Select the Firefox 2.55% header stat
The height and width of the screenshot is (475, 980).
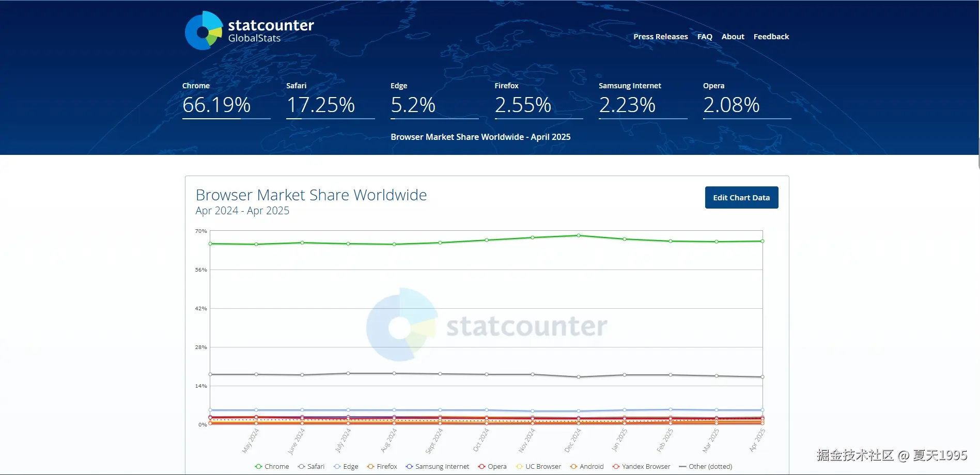click(539, 100)
